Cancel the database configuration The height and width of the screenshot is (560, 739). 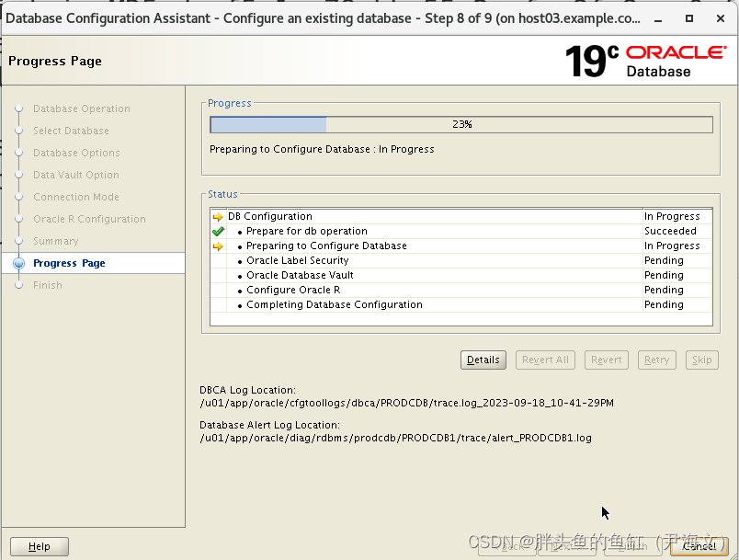click(699, 546)
